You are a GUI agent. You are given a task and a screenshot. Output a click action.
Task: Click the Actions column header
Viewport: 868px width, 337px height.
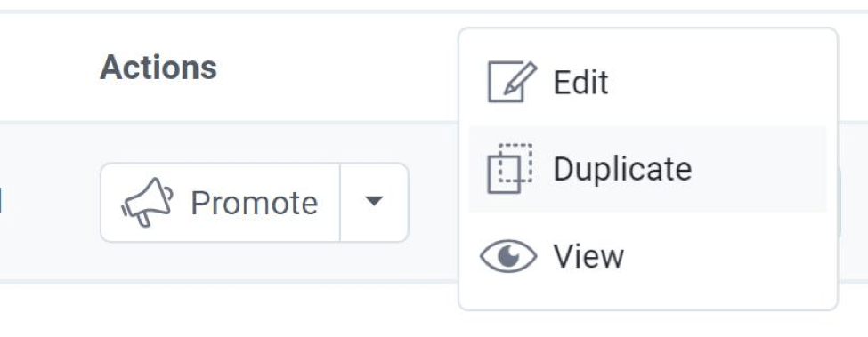point(158,68)
